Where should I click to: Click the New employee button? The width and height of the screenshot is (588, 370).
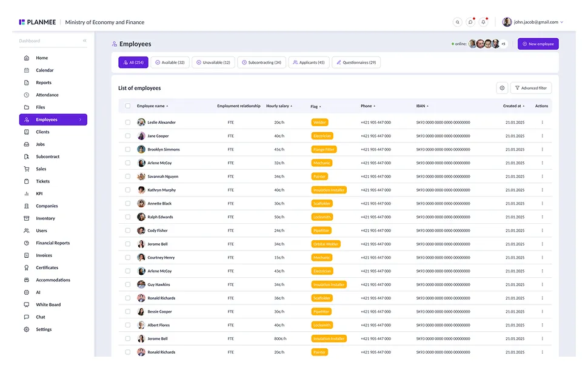(x=538, y=44)
